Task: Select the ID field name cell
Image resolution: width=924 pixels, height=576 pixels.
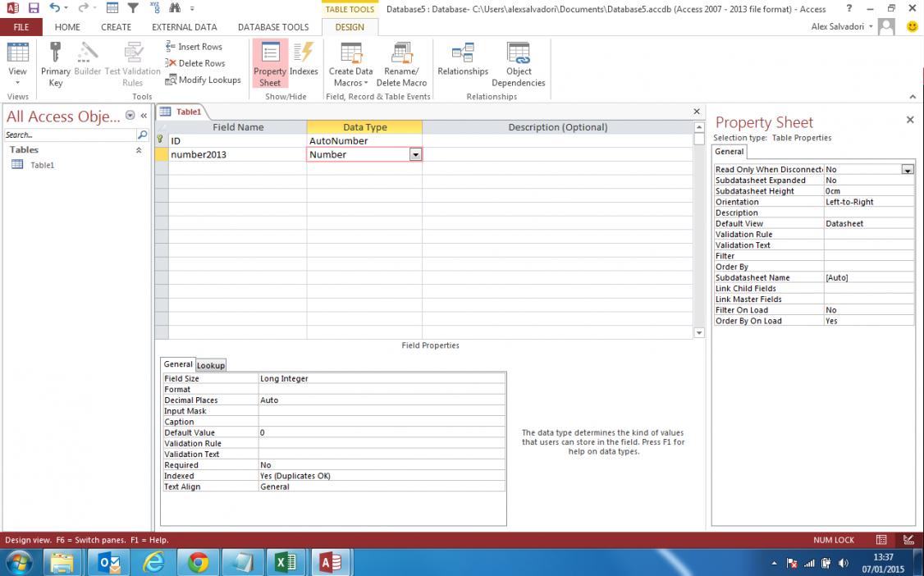Action: (237, 141)
